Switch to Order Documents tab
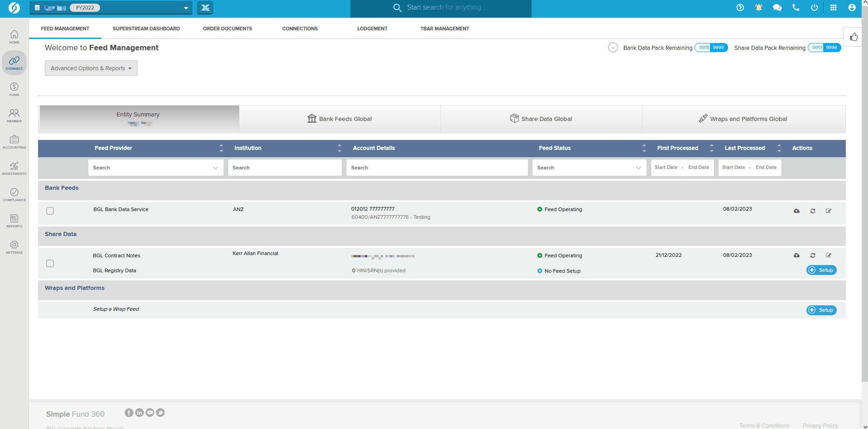 [227, 29]
